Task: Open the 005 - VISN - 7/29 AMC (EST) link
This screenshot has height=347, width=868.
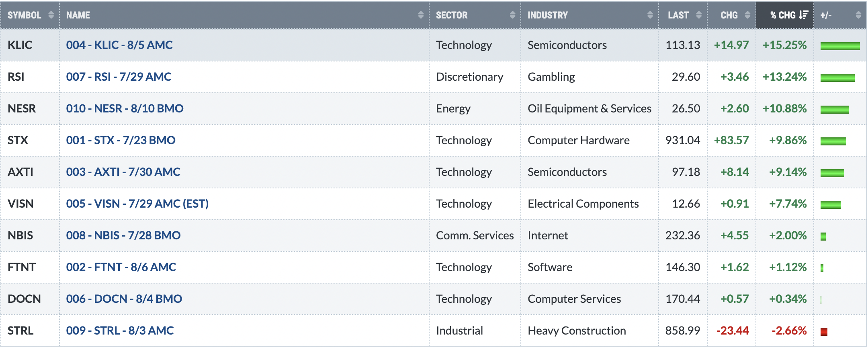Action: [x=137, y=204]
